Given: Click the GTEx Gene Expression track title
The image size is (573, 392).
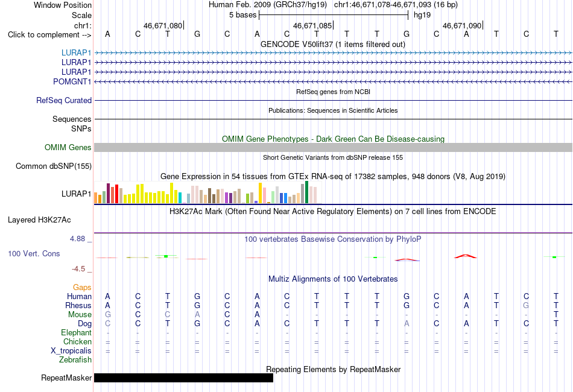Looking at the screenshot, I should (x=333, y=177).
